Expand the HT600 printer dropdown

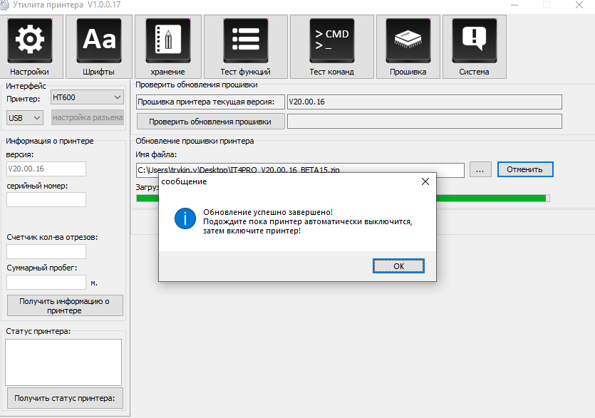[x=87, y=97]
